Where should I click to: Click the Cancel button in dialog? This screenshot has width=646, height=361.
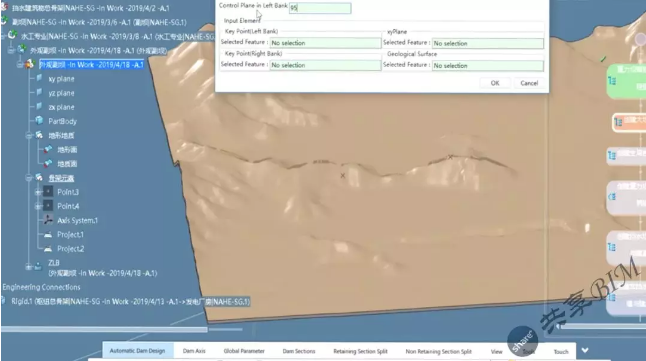[x=529, y=83]
